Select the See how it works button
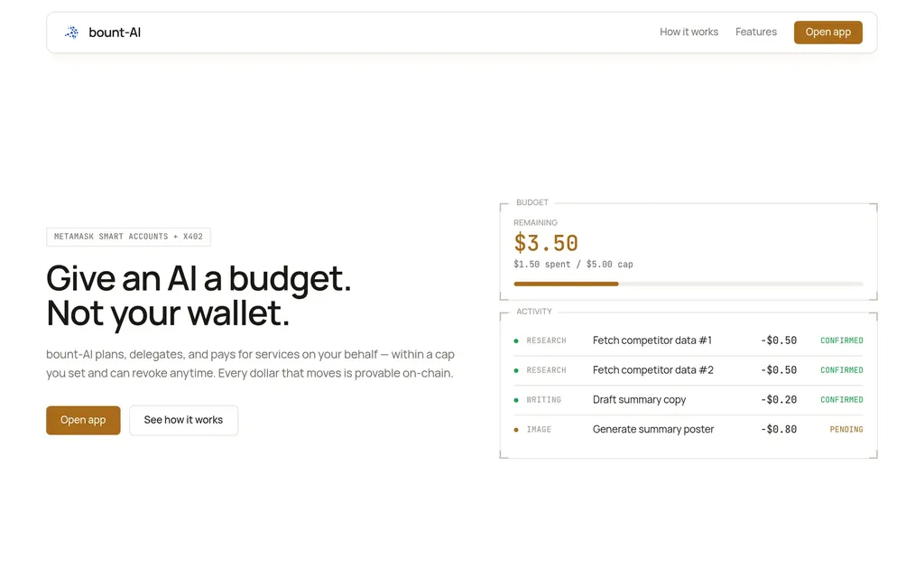The height and width of the screenshot is (578, 924). click(183, 420)
